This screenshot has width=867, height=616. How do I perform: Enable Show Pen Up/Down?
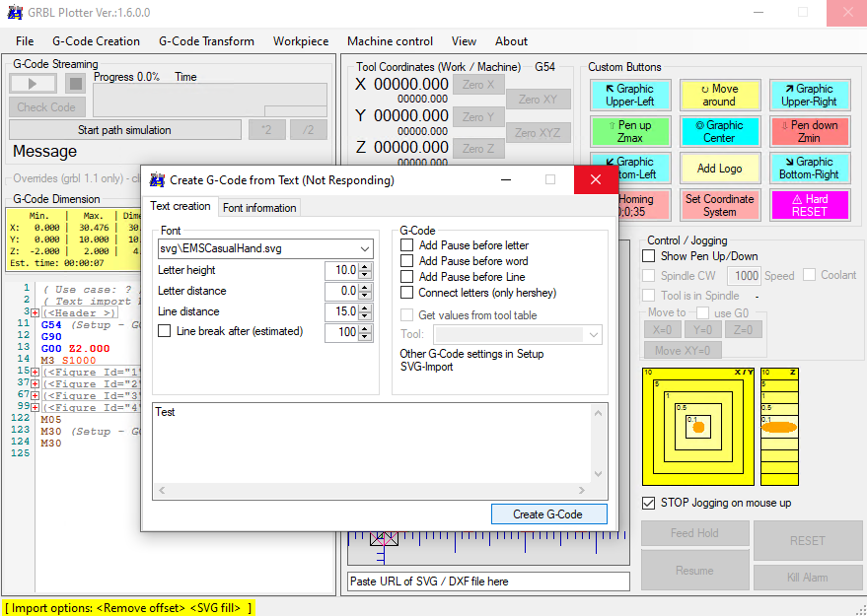pos(649,255)
